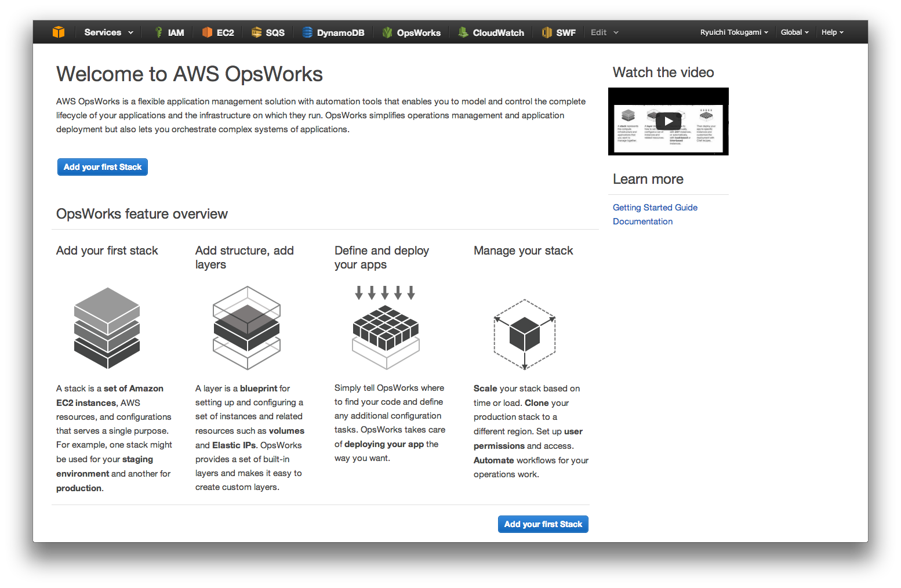
Task: Open the DynamoDB service shortcut
Action: tap(333, 32)
